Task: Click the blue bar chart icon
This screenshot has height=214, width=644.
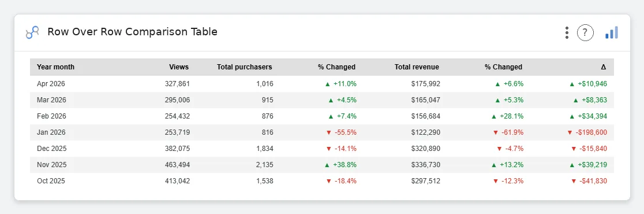Action: (x=612, y=32)
